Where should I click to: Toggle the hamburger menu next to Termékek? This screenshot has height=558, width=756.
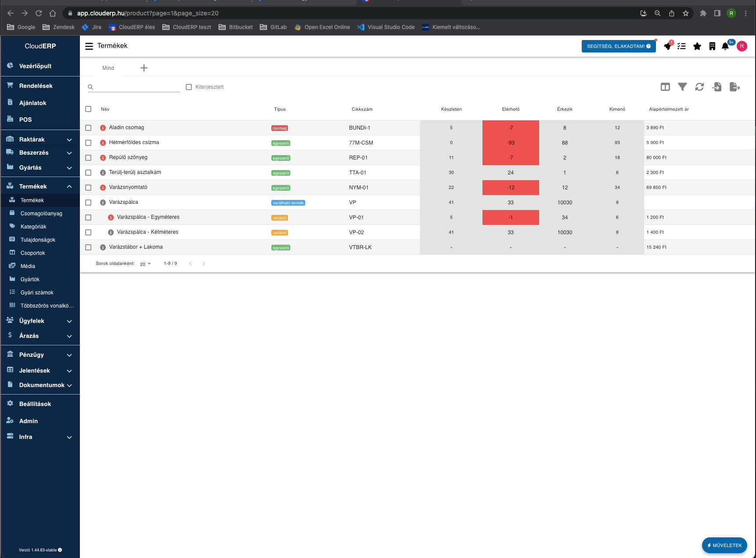[89, 46]
